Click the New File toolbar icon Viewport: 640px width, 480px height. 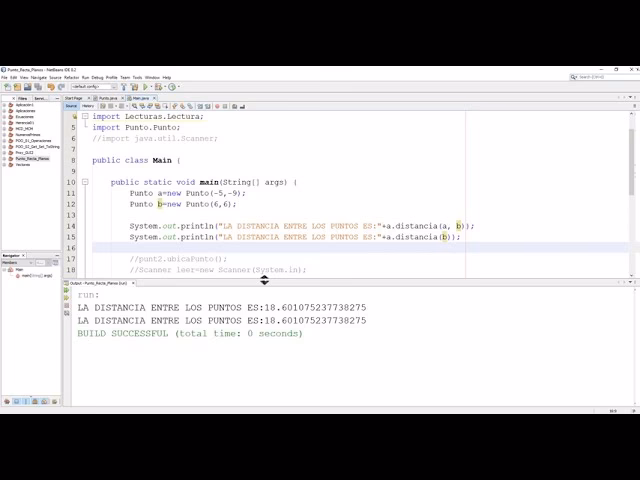[x=7, y=87]
